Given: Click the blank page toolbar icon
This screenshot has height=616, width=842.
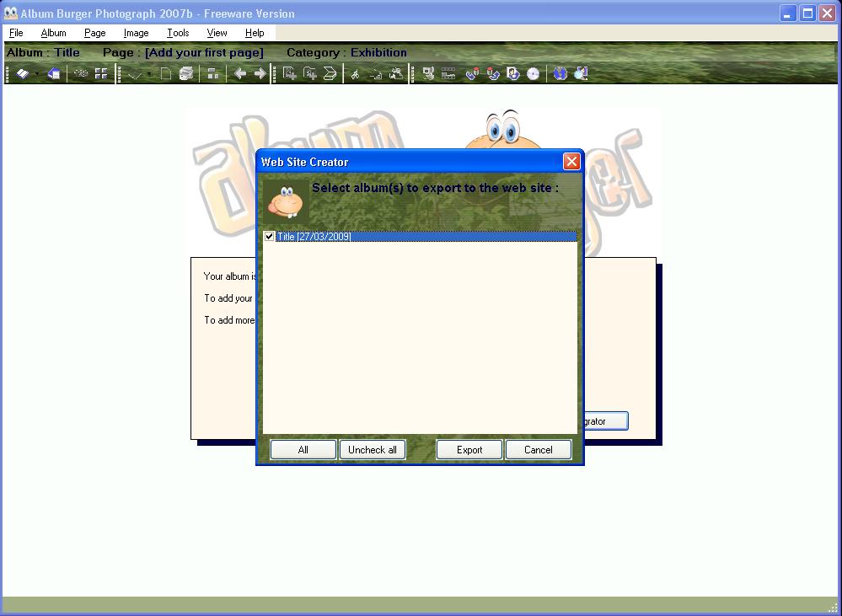Looking at the screenshot, I should click(166, 73).
